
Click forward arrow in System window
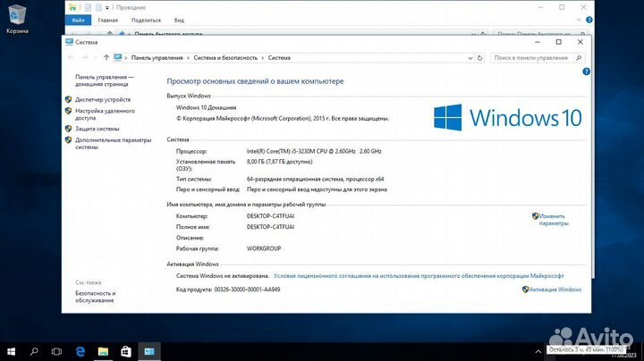tap(85, 58)
